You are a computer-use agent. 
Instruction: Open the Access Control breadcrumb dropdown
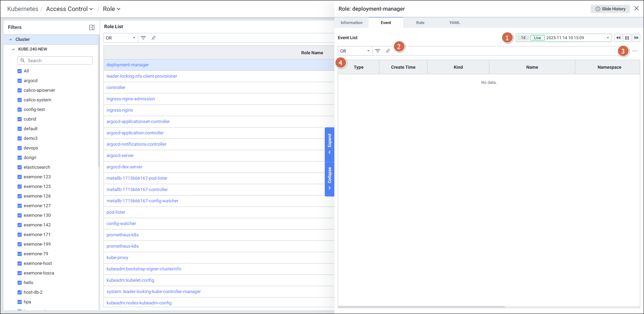pyautogui.click(x=69, y=9)
